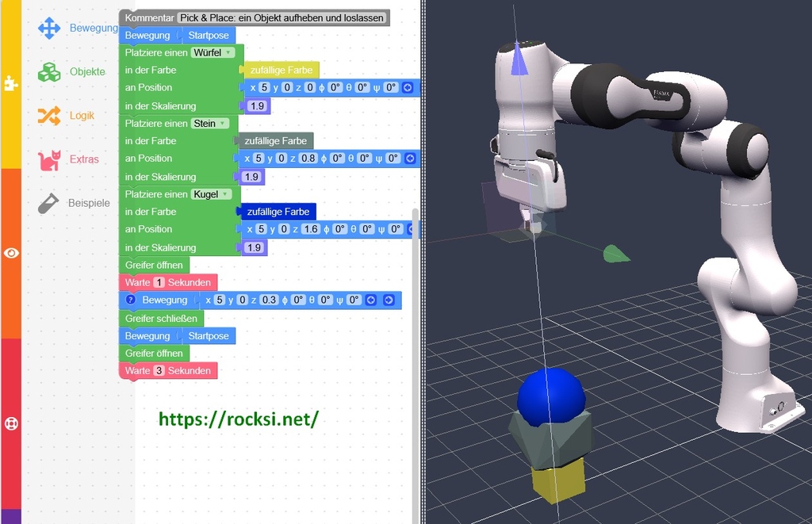Click the 1 in Warte 1 Sekunden
This screenshot has width=812, height=524.
pos(159,282)
